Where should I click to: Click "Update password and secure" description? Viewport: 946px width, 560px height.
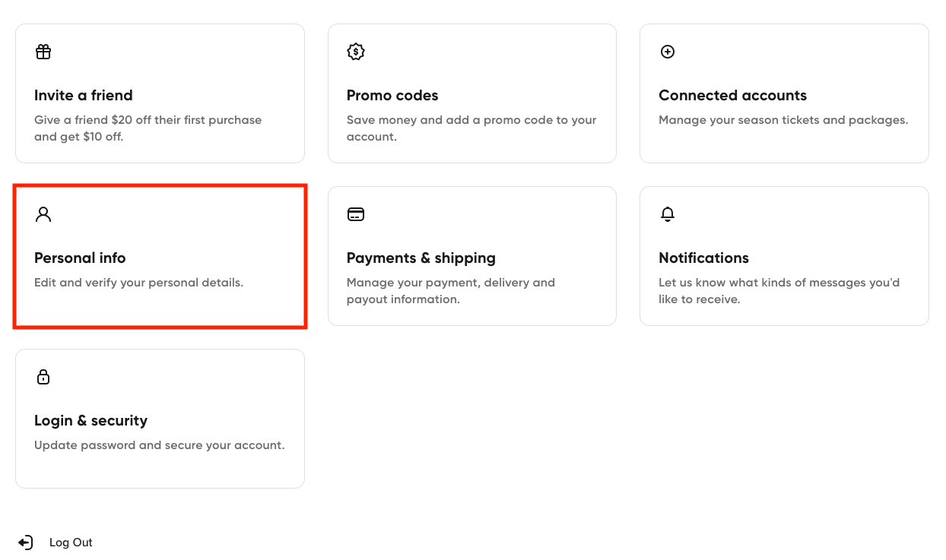pyautogui.click(x=159, y=445)
